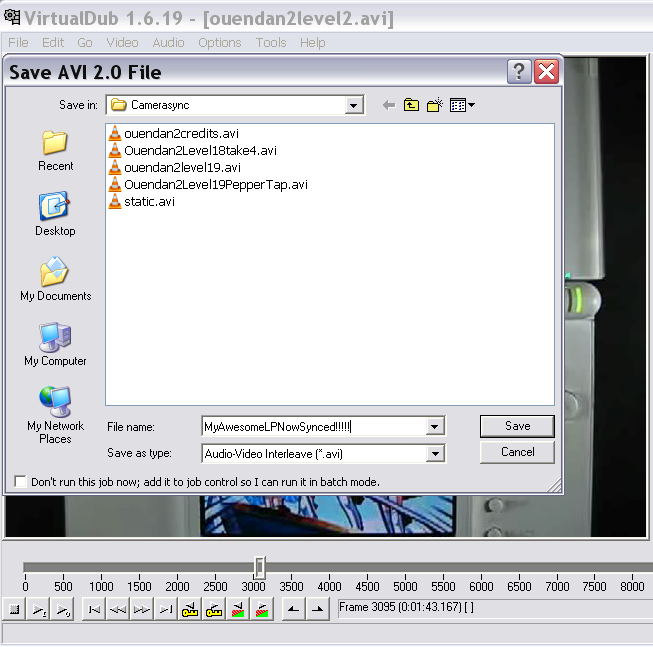Jump to the end of video

(166, 610)
